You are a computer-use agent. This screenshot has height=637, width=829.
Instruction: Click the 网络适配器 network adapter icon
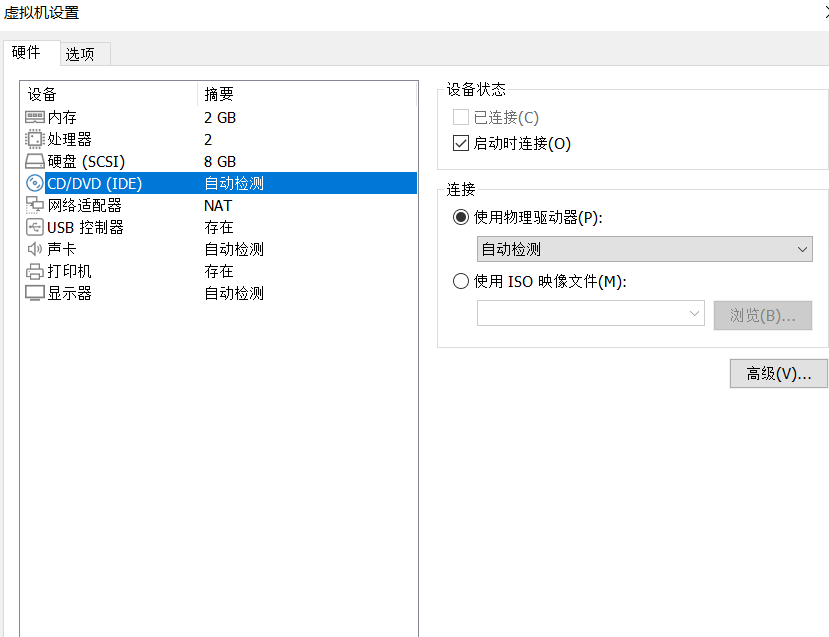[36, 205]
